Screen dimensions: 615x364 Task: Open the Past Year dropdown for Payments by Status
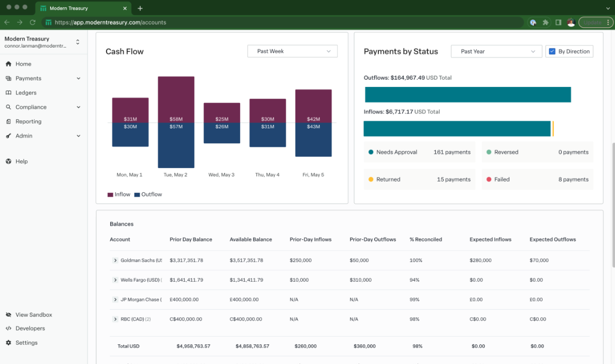(496, 51)
